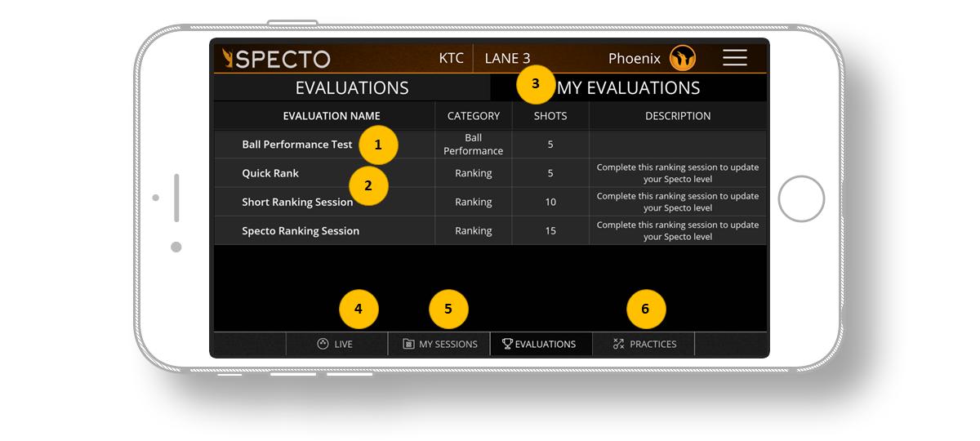Switch to the My Evaluations tab
The height and width of the screenshot is (441, 980).
pyautogui.click(x=629, y=87)
